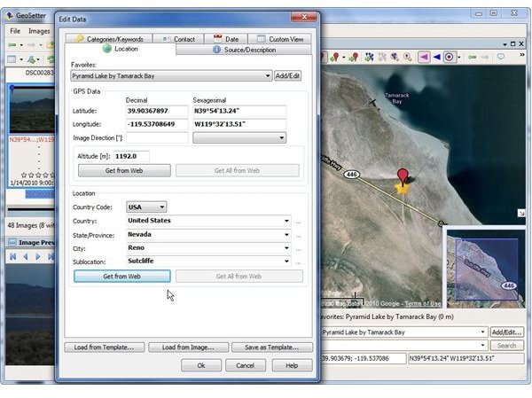Click the thumbnail view layout icon
532x398 pixels.
click(x=12, y=59)
